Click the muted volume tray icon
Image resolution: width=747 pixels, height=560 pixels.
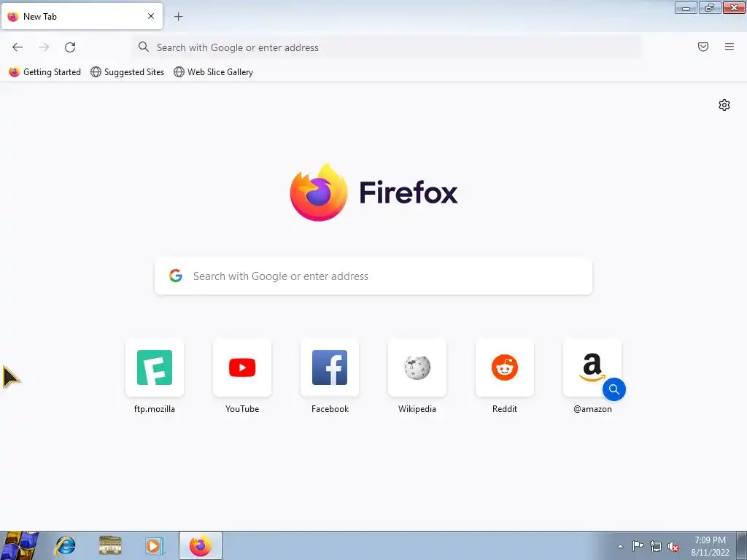[x=673, y=547]
